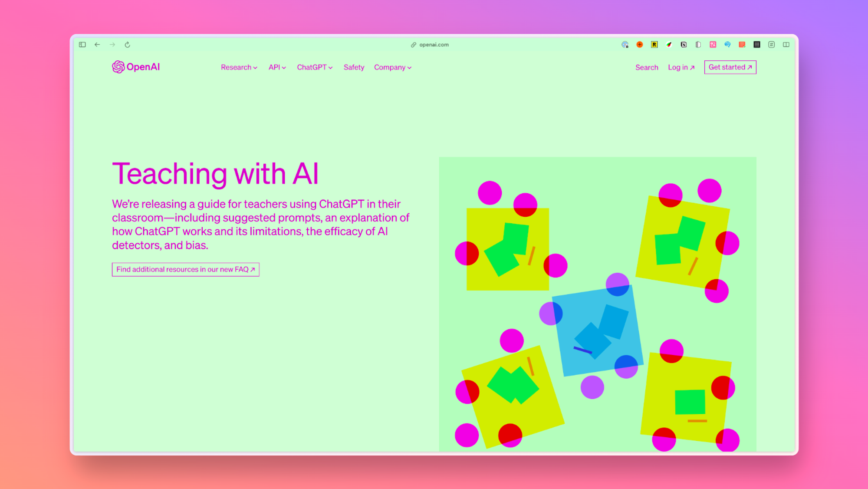Open the orange plus extension
This screenshot has height=489, width=868.
640,45
